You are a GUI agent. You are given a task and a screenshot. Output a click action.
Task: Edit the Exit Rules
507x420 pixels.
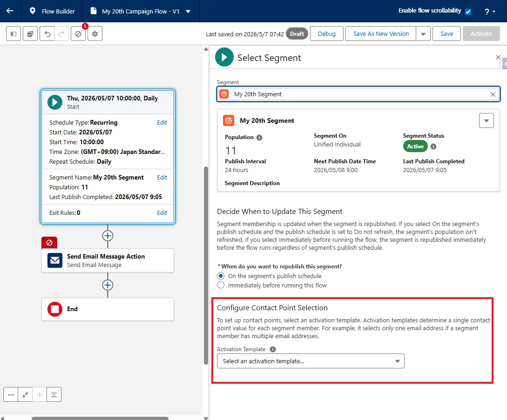pos(162,213)
